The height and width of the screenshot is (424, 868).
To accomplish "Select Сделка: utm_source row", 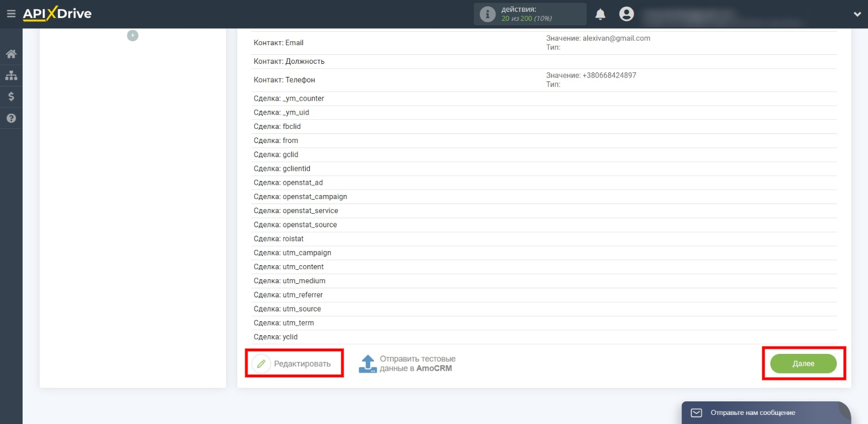I will point(544,309).
